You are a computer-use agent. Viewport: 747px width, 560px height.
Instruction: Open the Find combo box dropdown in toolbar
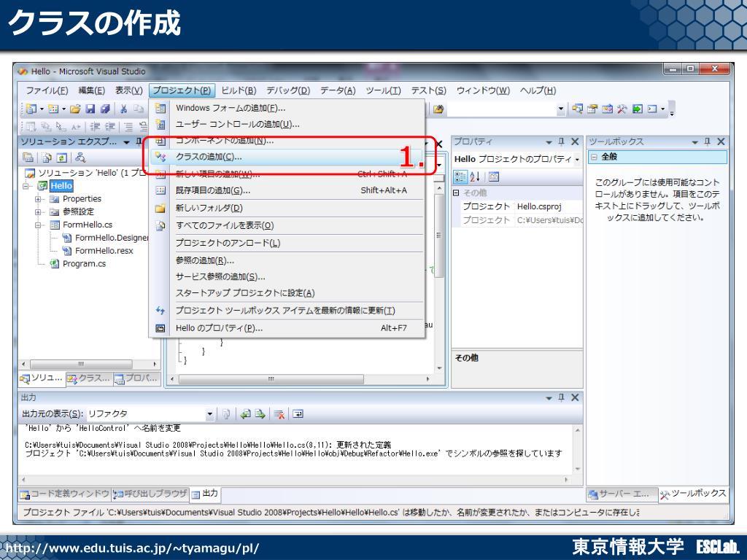561,109
